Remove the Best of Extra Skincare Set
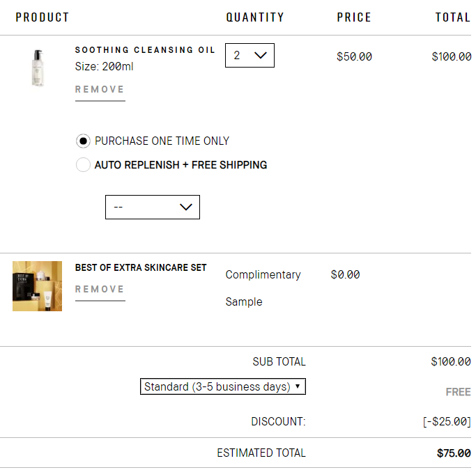The width and height of the screenshot is (476, 470). point(100,290)
